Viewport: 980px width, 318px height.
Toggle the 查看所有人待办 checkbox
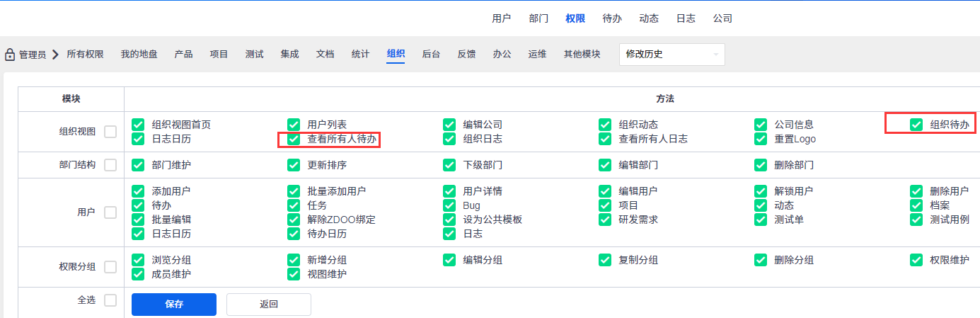pyautogui.click(x=294, y=139)
